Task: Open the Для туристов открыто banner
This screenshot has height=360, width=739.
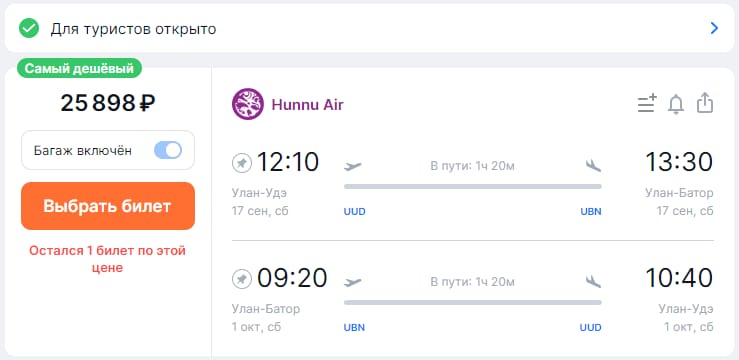Action: 369,29
